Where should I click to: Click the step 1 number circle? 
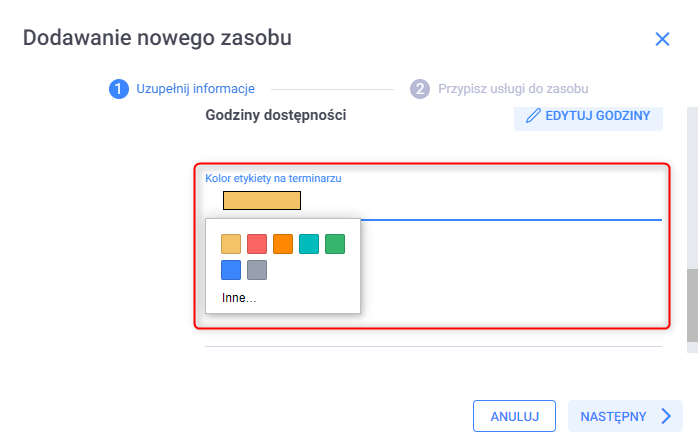pyautogui.click(x=118, y=88)
